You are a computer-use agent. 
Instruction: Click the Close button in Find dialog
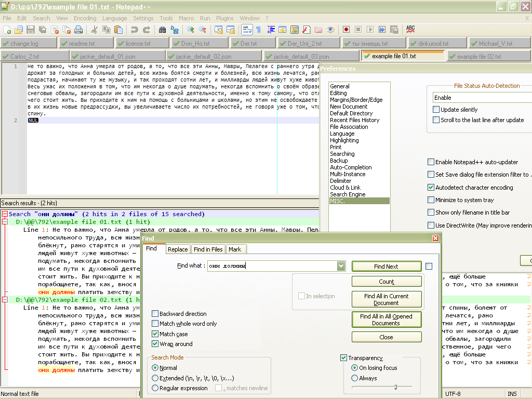387,337
